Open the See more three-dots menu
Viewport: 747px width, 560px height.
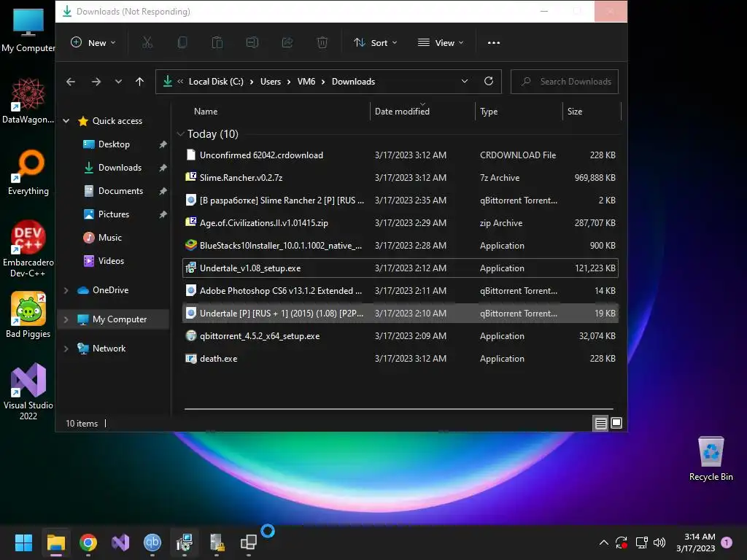click(494, 43)
